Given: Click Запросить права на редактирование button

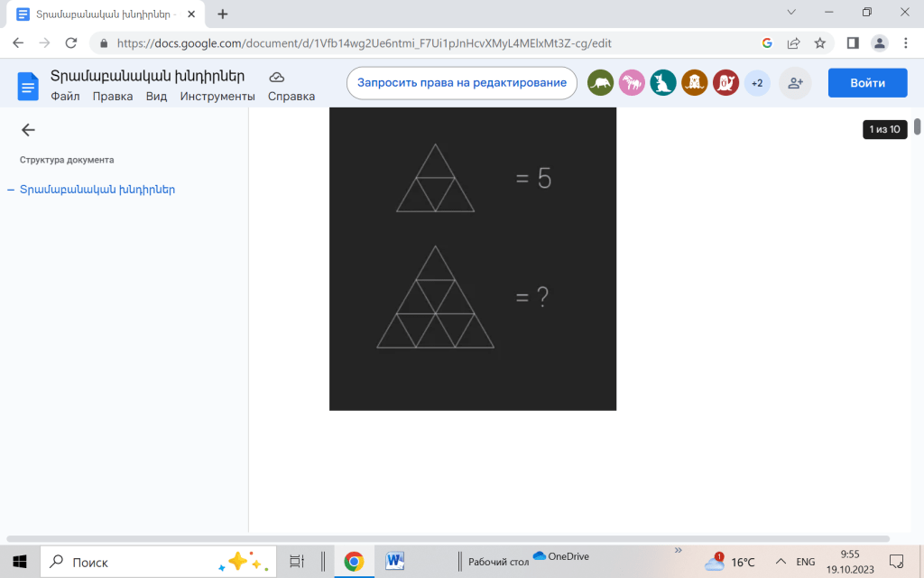Looking at the screenshot, I should tap(462, 83).
